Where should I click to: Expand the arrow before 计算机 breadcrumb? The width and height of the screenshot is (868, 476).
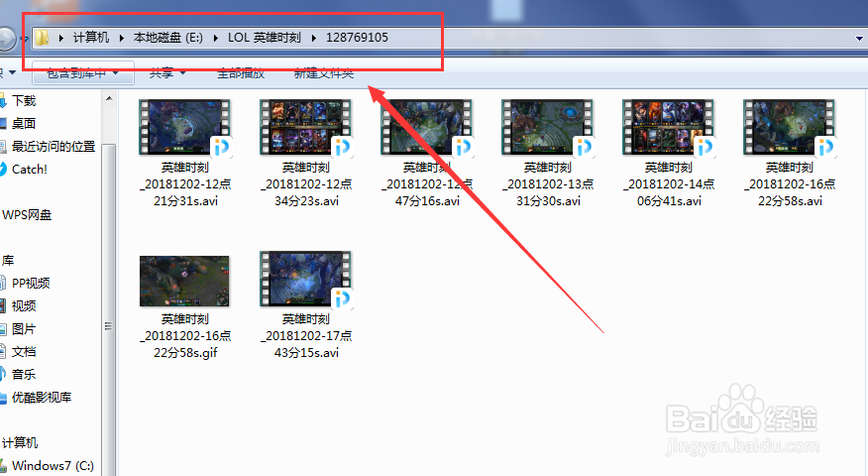coord(60,38)
